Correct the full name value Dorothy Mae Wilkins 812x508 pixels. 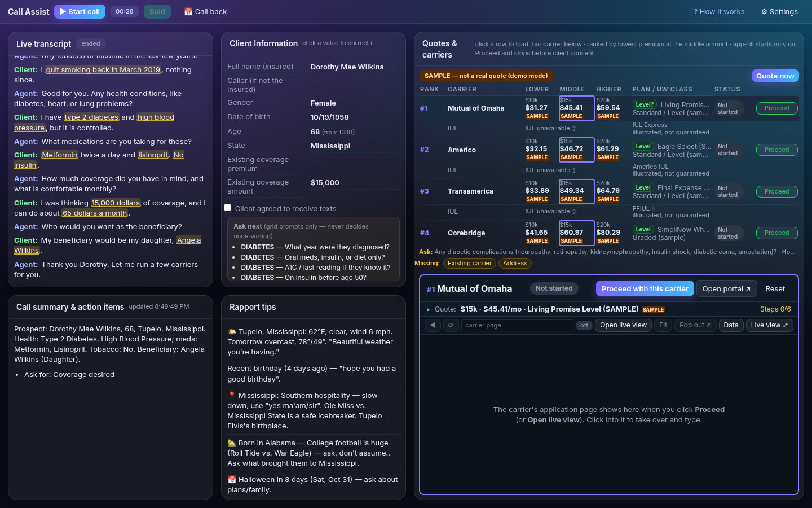pyautogui.click(x=347, y=67)
